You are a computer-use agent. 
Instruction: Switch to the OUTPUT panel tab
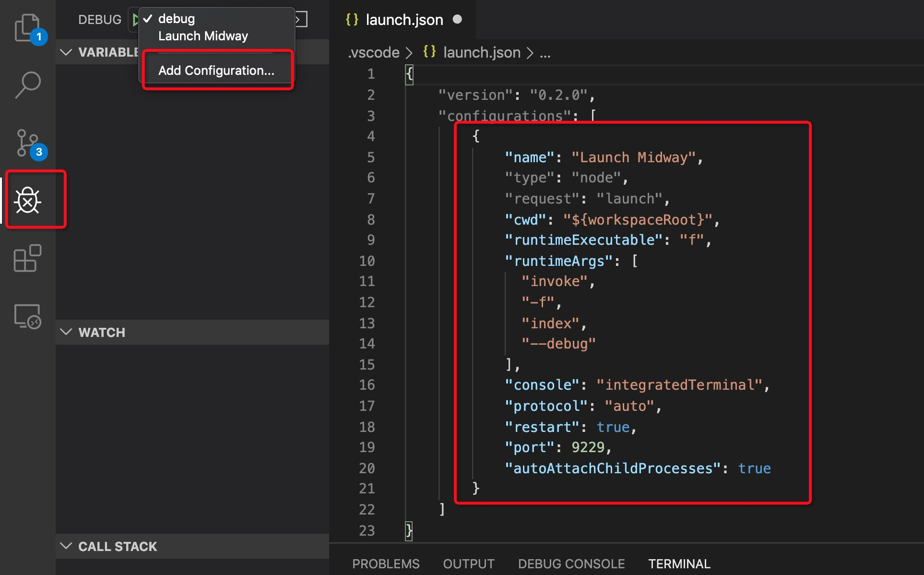pyautogui.click(x=469, y=563)
